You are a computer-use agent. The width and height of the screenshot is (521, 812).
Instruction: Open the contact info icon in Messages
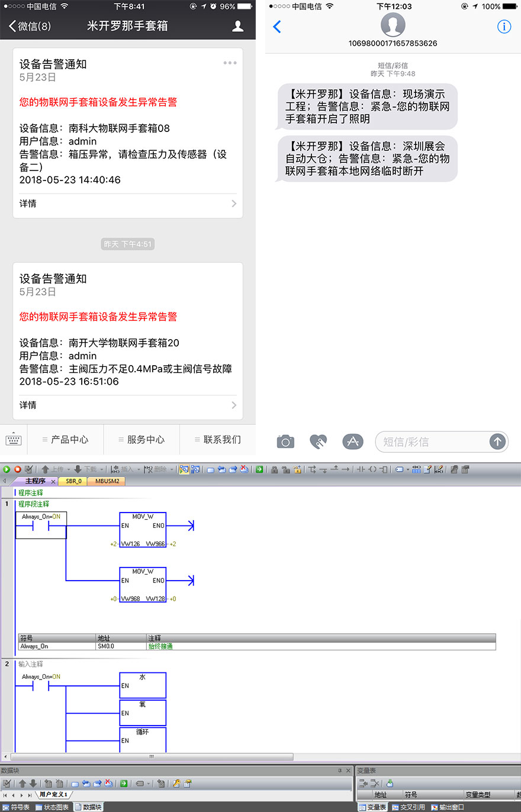(504, 27)
